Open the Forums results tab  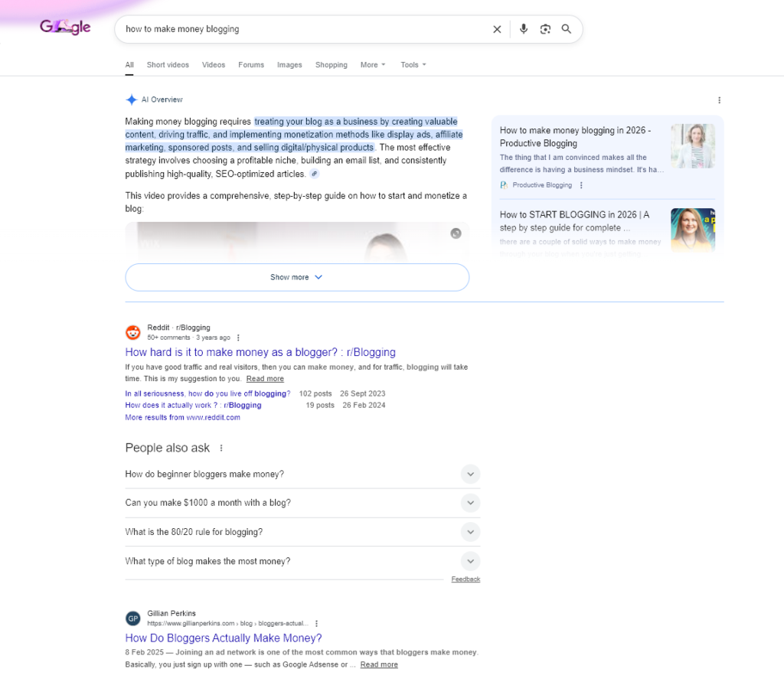251,64
